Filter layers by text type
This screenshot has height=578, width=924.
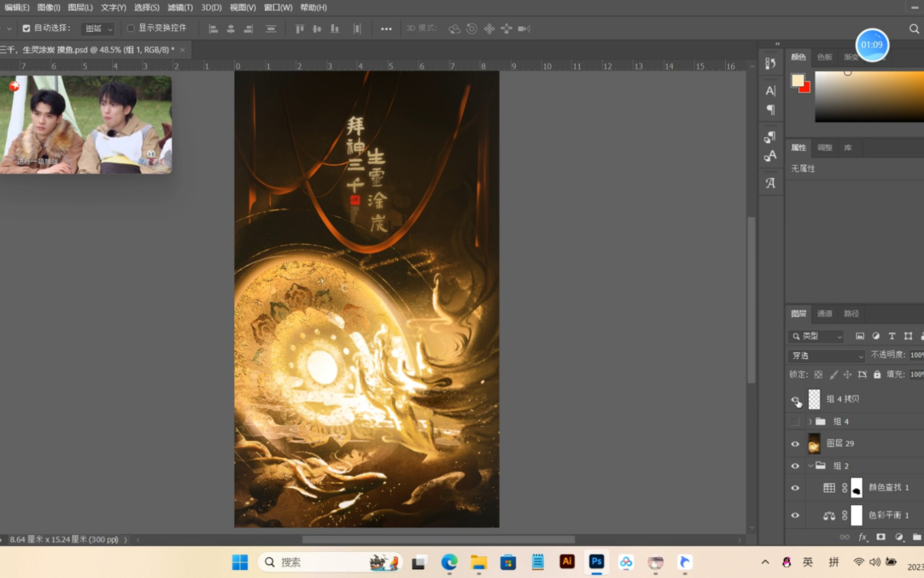tap(892, 336)
